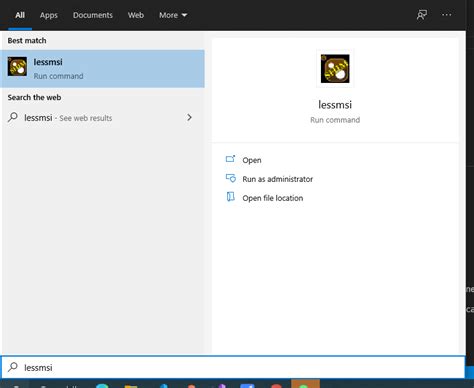
Task: Click the lessmsi icon in Best match
Action: tap(17, 66)
